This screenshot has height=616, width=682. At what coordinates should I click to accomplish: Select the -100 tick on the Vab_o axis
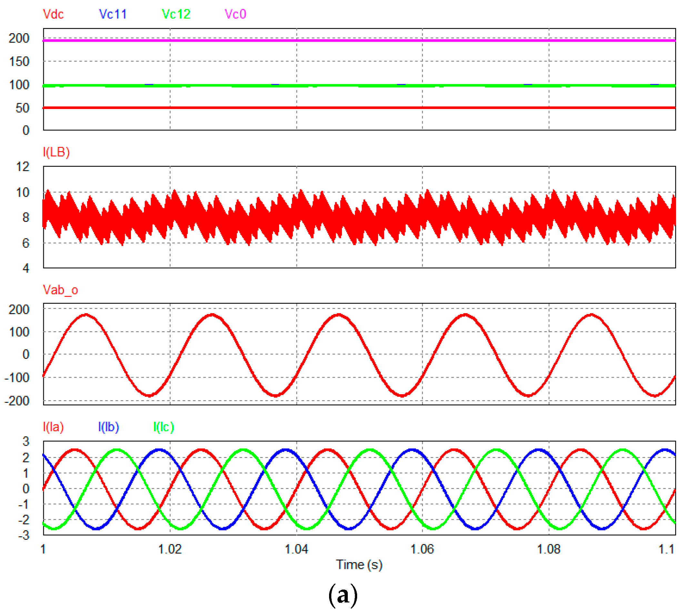pos(17,378)
